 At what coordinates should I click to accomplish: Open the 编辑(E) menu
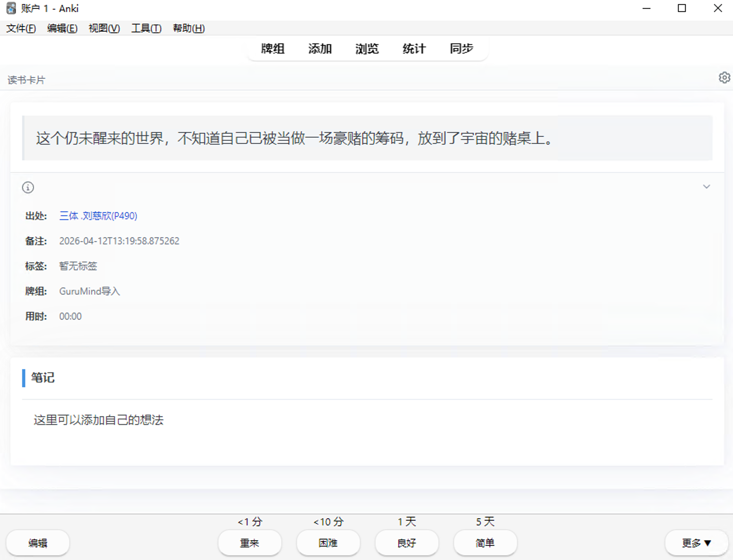[x=62, y=28]
